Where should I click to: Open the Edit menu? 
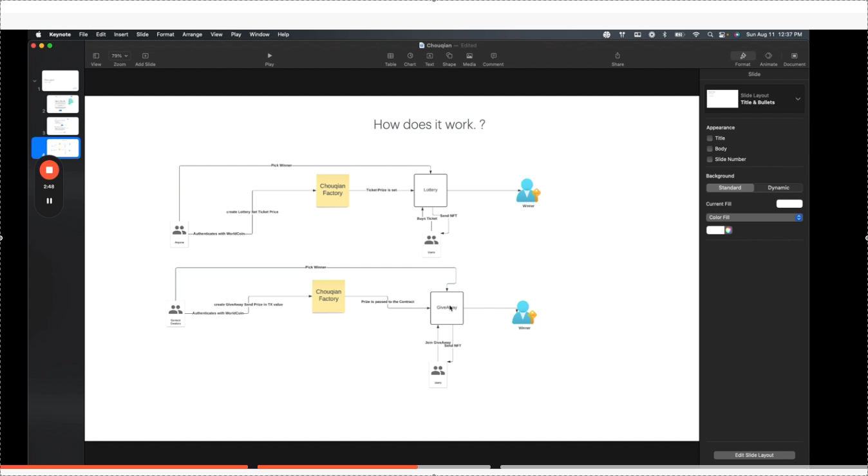(101, 34)
